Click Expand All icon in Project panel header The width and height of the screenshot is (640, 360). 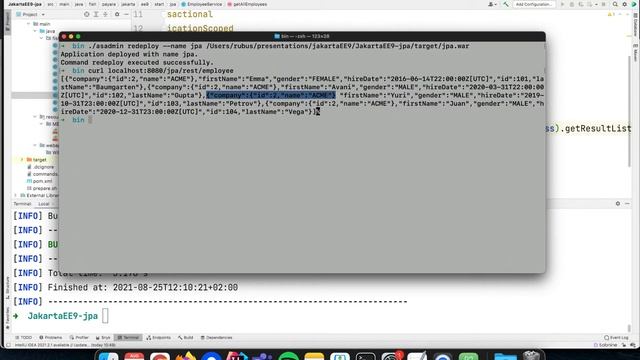point(96,14)
